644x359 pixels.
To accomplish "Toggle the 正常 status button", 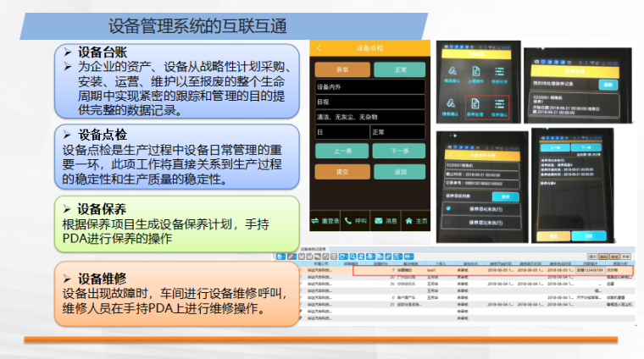I will (x=400, y=69).
